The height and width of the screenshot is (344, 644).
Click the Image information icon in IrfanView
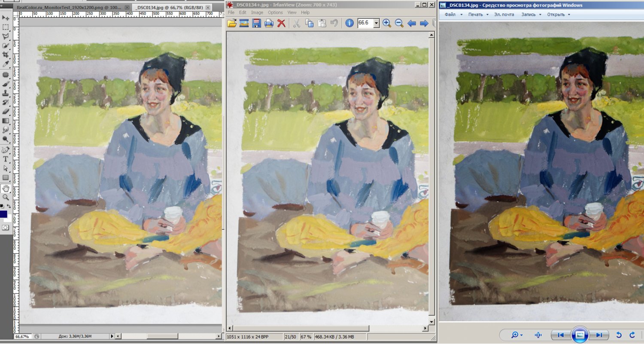point(349,23)
